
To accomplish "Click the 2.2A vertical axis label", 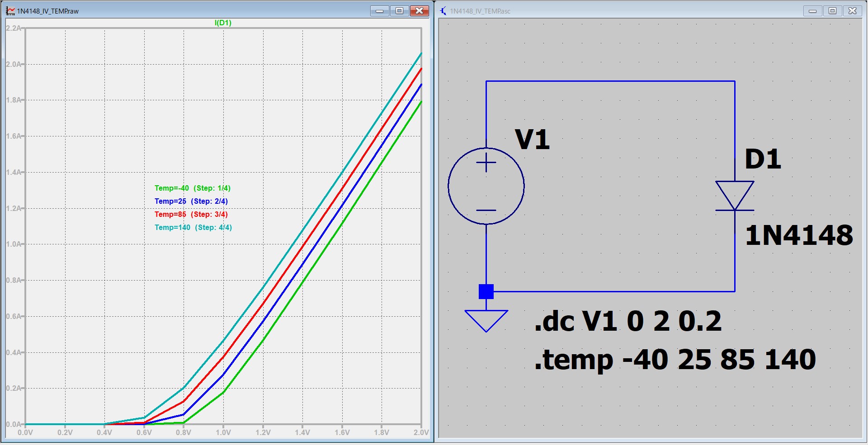I will coord(14,28).
